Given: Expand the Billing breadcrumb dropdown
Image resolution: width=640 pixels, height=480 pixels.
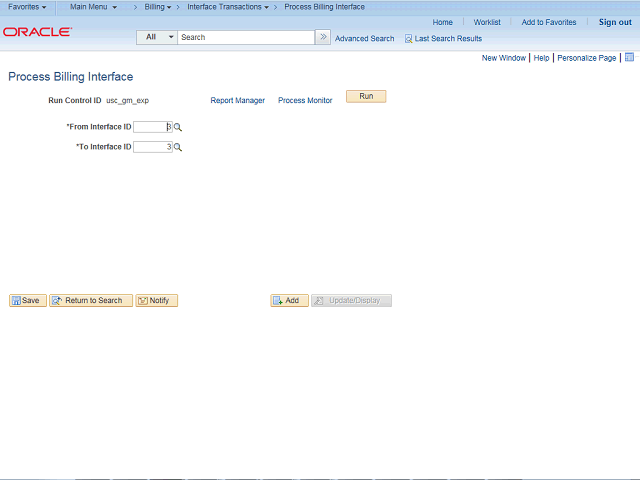Looking at the screenshot, I should tap(158, 7).
